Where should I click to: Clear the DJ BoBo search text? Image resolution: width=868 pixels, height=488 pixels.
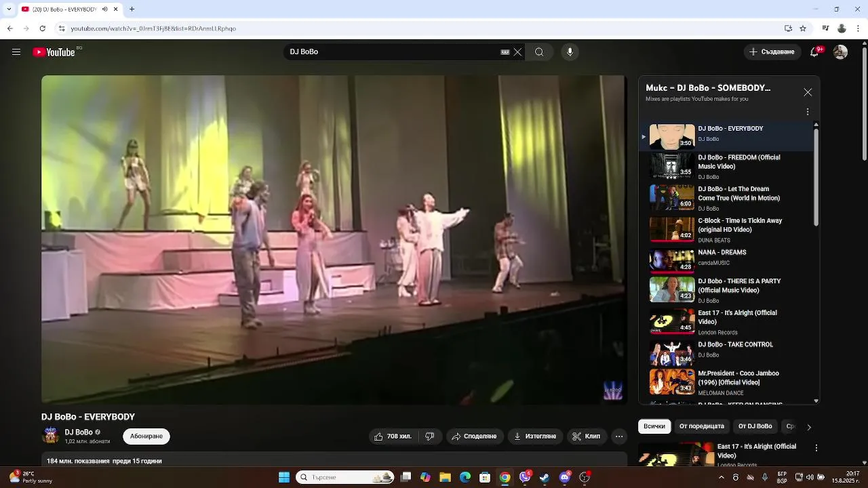point(517,52)
